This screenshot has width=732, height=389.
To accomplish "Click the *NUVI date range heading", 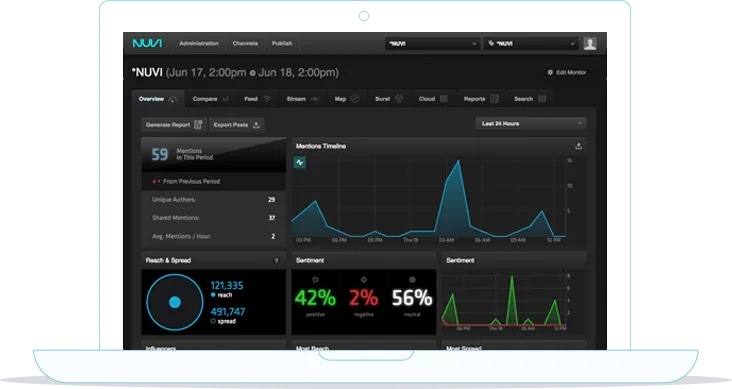I will click(x=235, y=72).
